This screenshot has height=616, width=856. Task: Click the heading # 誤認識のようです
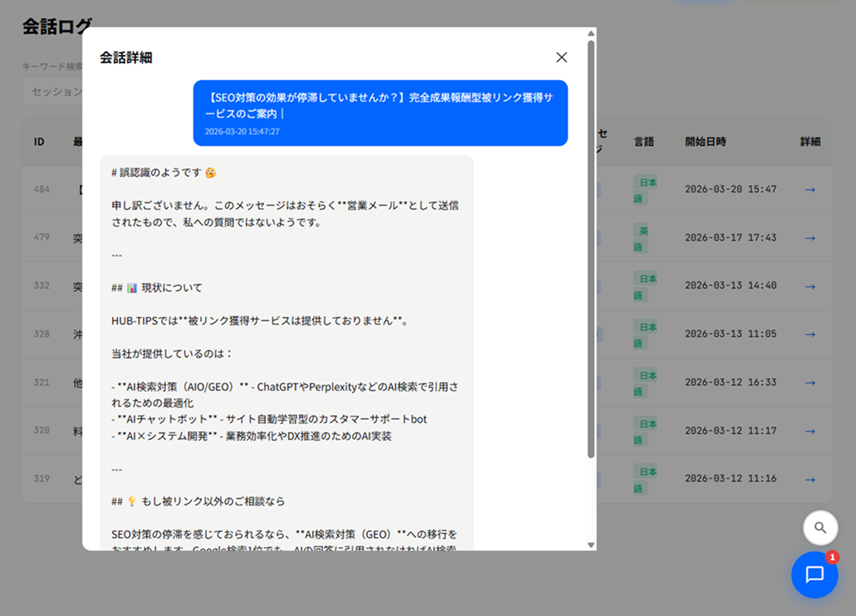[164, 173]
